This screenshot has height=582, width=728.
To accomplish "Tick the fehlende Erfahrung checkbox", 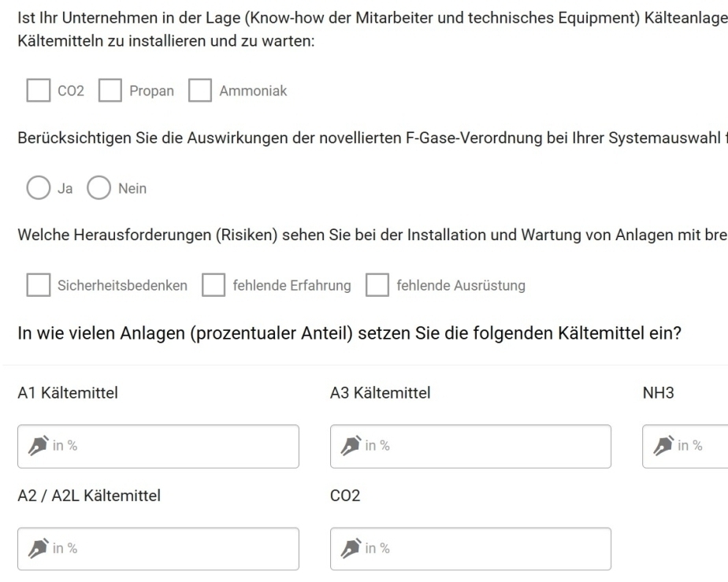I will pyautogui.click(x=214, y=284).
